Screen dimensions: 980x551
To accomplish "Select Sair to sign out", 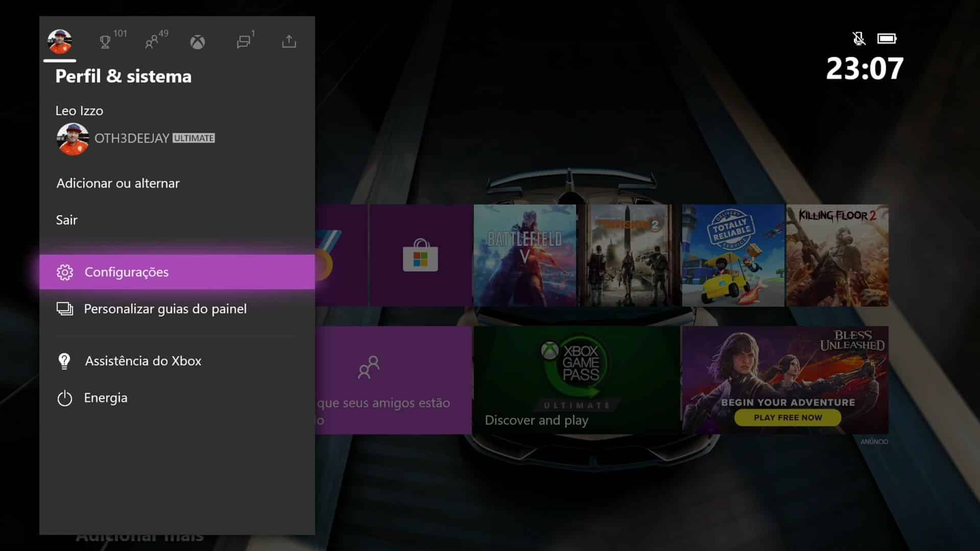I will tap(67, 220).
